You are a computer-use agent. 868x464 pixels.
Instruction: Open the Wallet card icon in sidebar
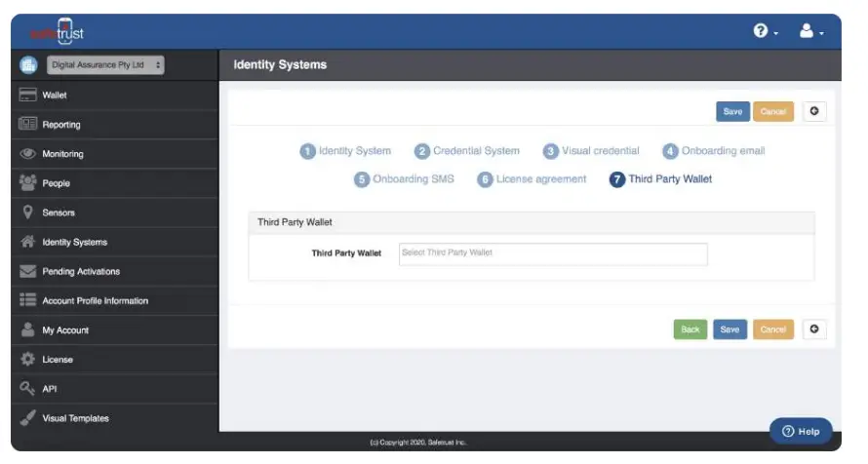pos(27,96)
